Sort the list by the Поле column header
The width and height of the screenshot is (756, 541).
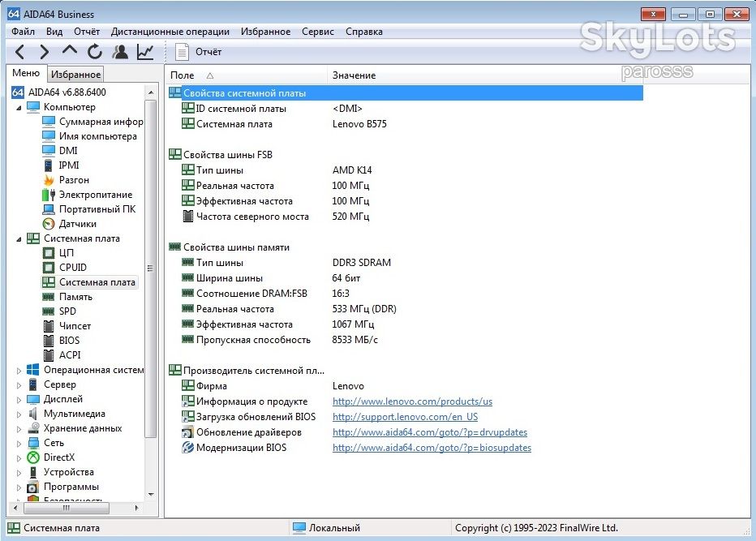(246, 75)
